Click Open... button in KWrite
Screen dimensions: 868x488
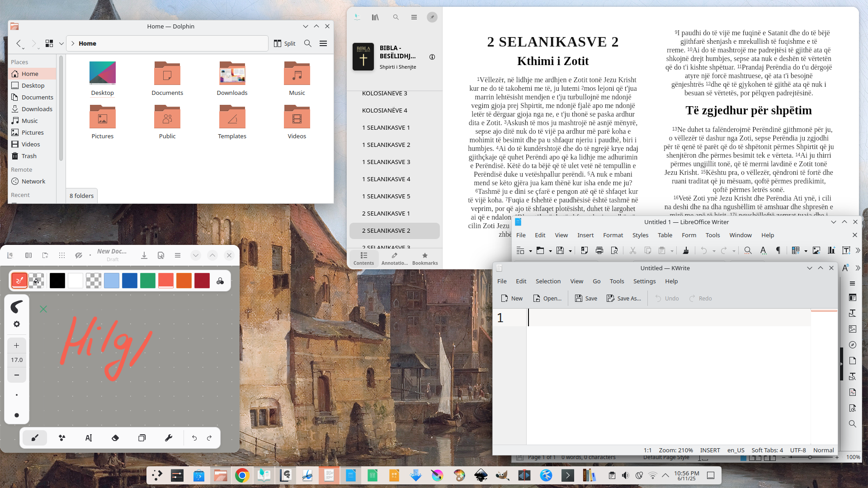click(547, 298)
